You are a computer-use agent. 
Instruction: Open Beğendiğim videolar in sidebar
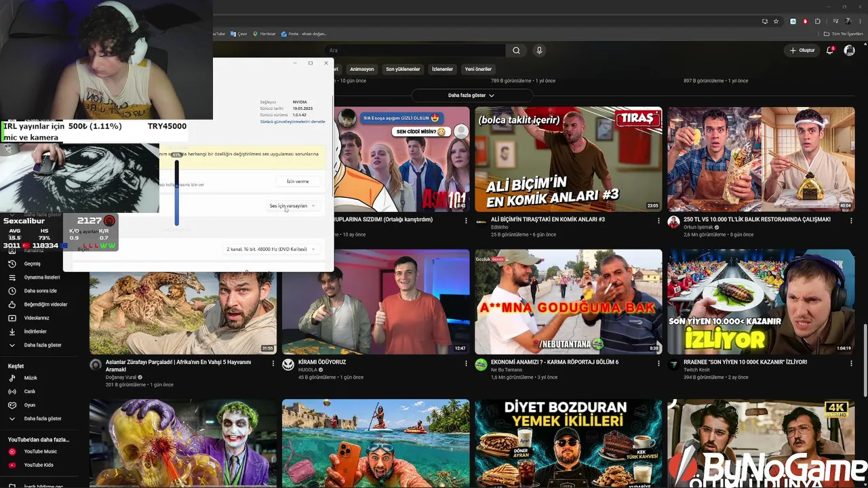[x=45, y=304]
